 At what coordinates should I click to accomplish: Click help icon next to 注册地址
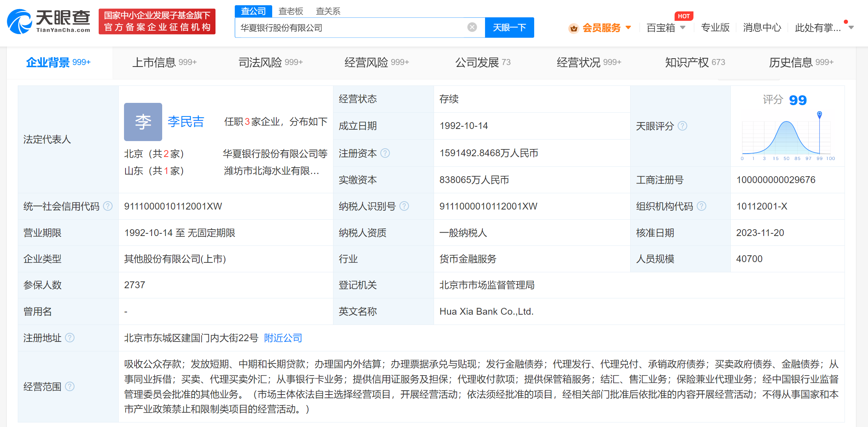click(70, 338)
